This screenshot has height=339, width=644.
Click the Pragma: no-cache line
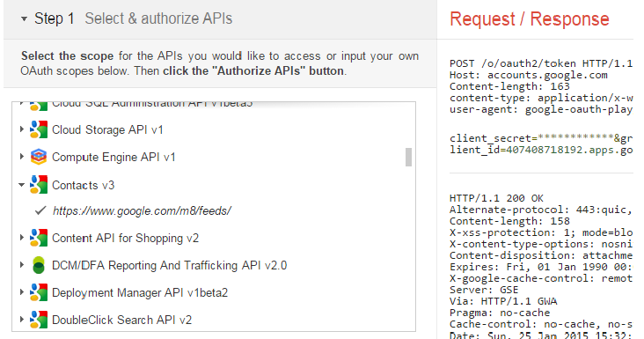[500, 313]
